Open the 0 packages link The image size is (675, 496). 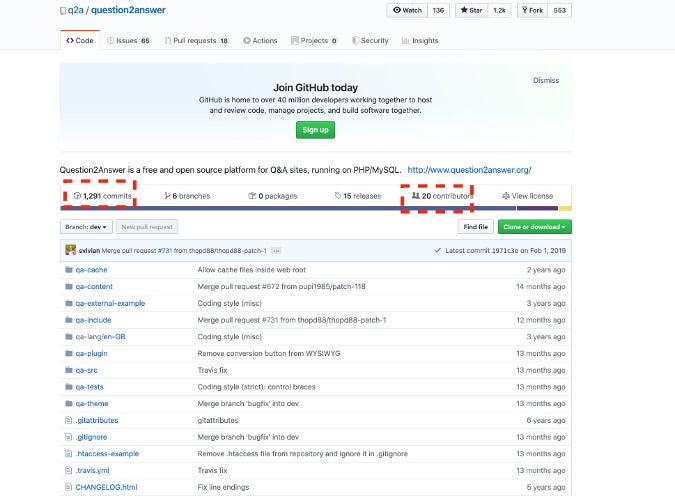(x=272, y=196)
